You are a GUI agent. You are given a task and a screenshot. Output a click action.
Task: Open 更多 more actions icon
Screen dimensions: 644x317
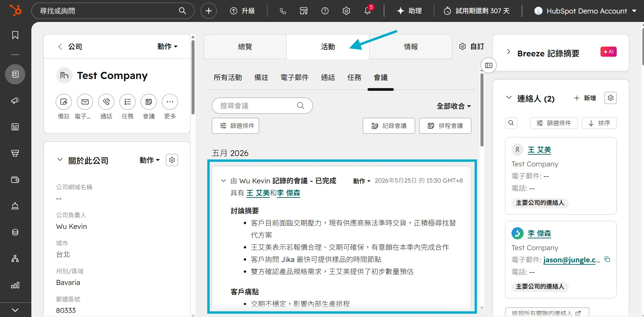coord(170,102)
